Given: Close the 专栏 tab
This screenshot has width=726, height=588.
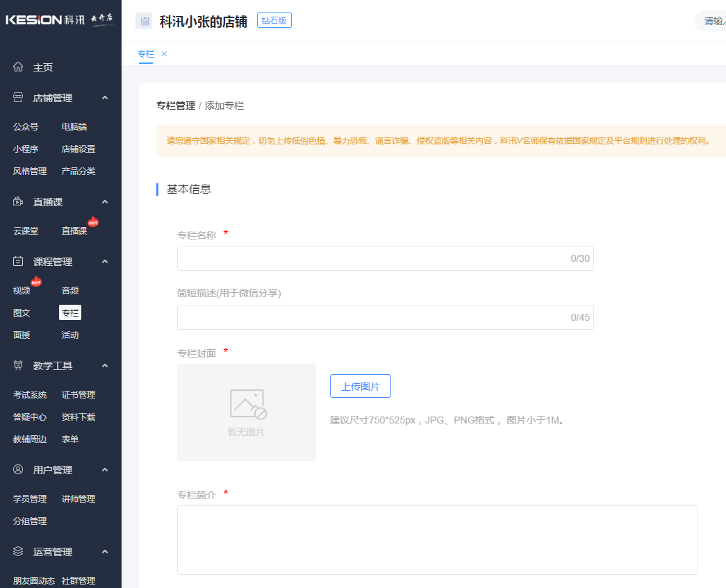Looking at the screenshot, I should pyautogui.click(x=164, y=53).
